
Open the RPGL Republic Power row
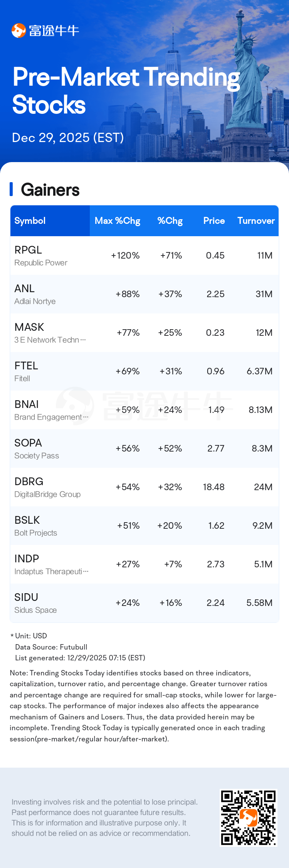tap(144, 255)
